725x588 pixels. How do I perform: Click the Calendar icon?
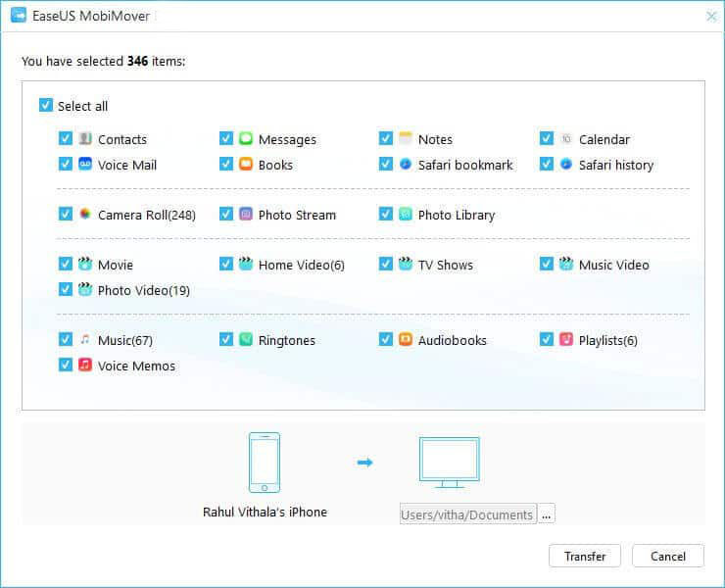566,138
